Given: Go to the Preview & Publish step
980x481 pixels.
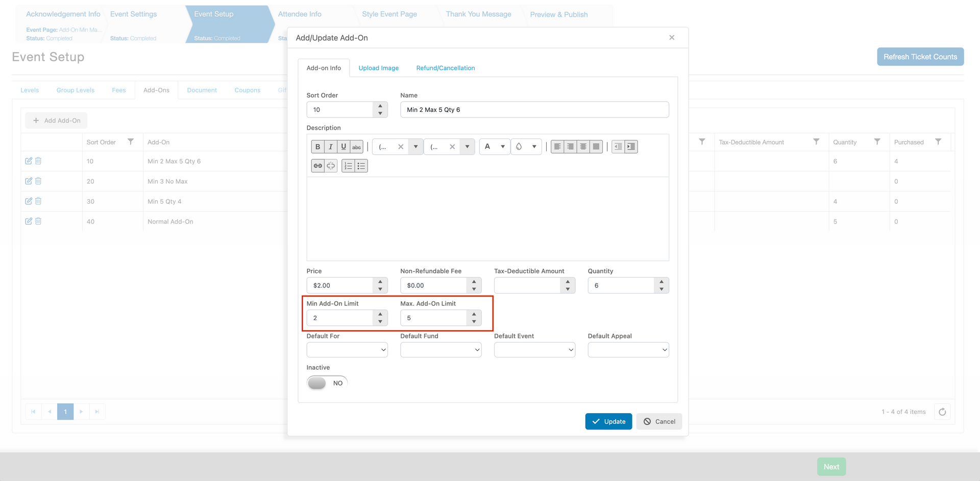Looking at the screenshot, I should pyautogui.click(x=559, y=15).
